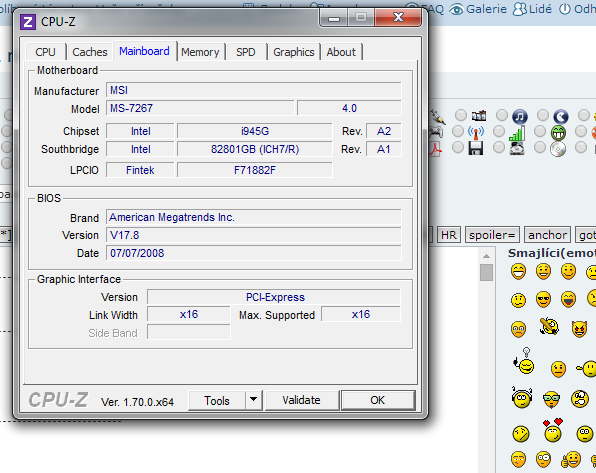Insert the light bulb idea smiley
The width and height of the screenshot is (596, 473).
(x=524, y=361)
